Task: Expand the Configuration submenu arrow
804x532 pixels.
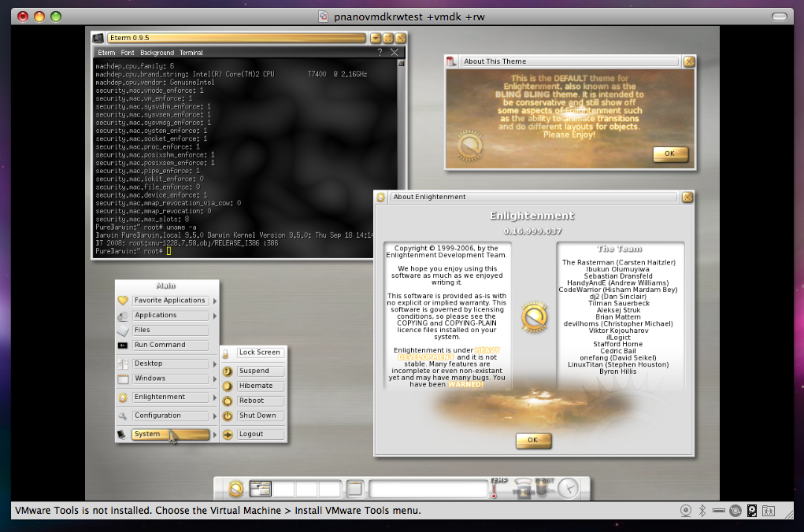Action: [215, 416]
